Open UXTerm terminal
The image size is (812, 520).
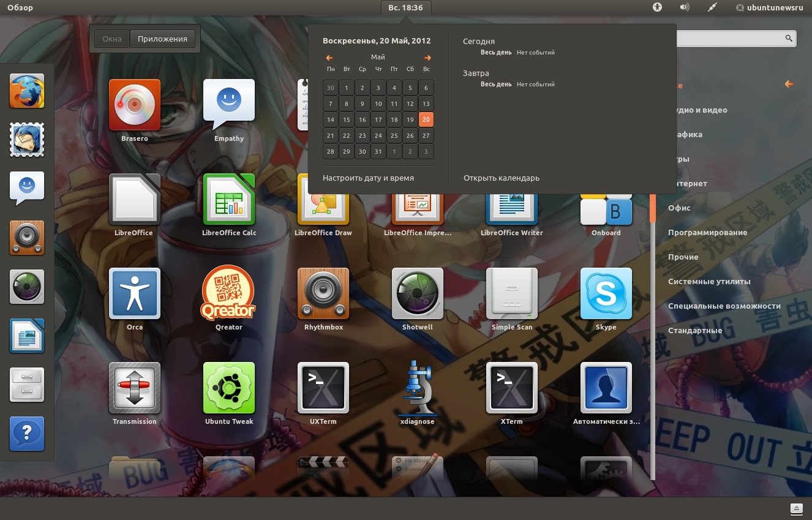323,388
